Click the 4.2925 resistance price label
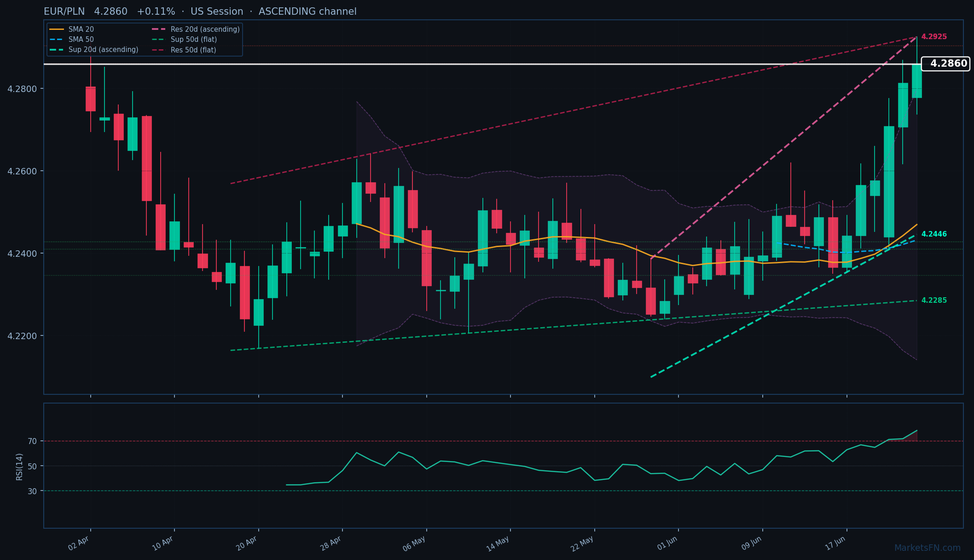The image size is (974, 560). (934, 37)
